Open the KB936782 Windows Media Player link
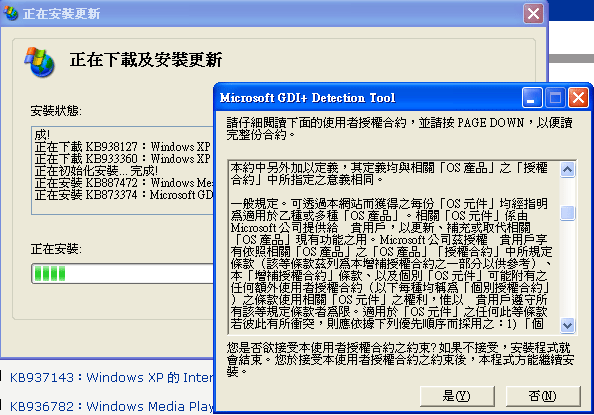The height and width of the screenshot is (415, 594). tap(111, 406)
